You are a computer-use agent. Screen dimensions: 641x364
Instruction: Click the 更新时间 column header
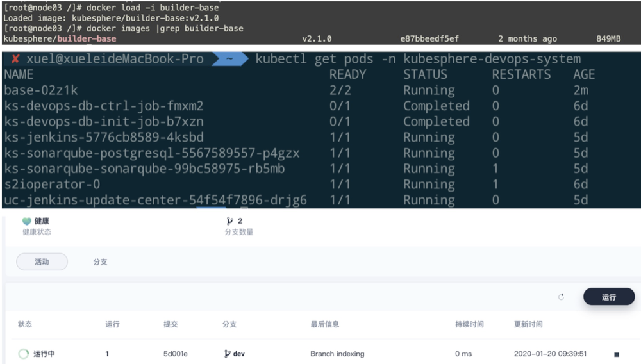(528, 324)
